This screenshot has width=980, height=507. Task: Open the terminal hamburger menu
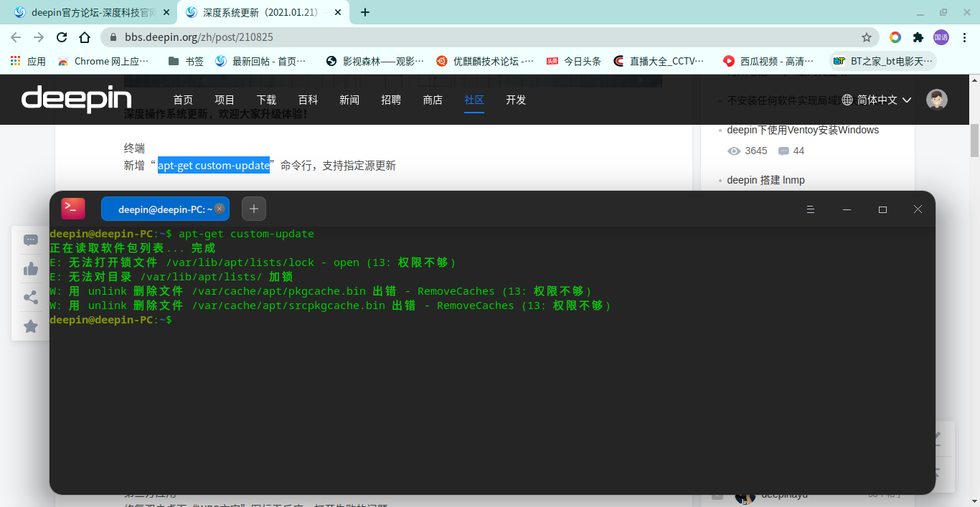coord(811,209)
